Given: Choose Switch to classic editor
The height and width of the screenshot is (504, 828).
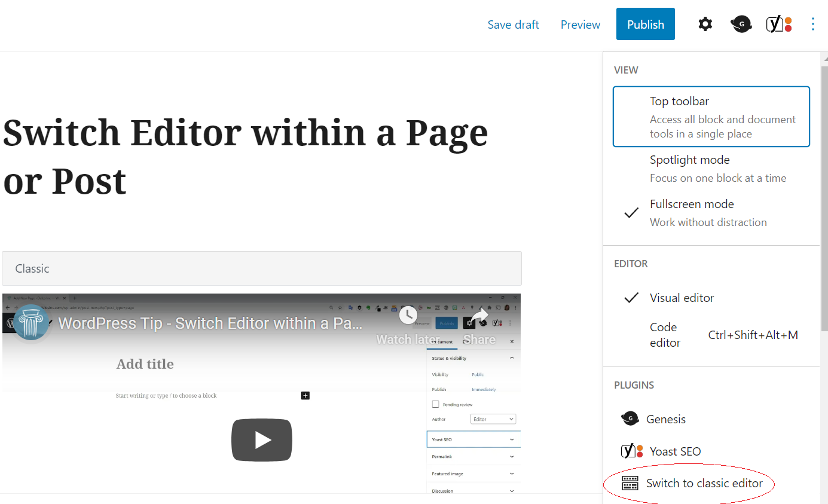Looking at the screenshot, I should (706, 482).
